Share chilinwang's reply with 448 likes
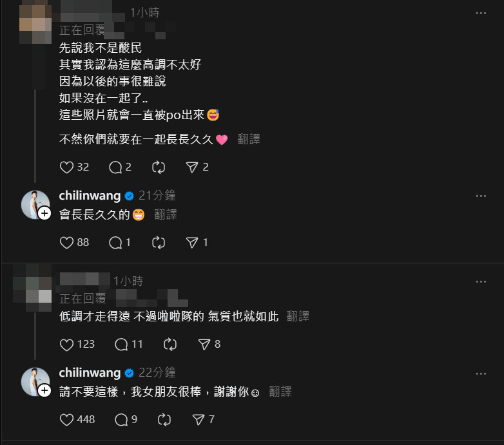Screen dimensions: 504x445 pos(198,420)
